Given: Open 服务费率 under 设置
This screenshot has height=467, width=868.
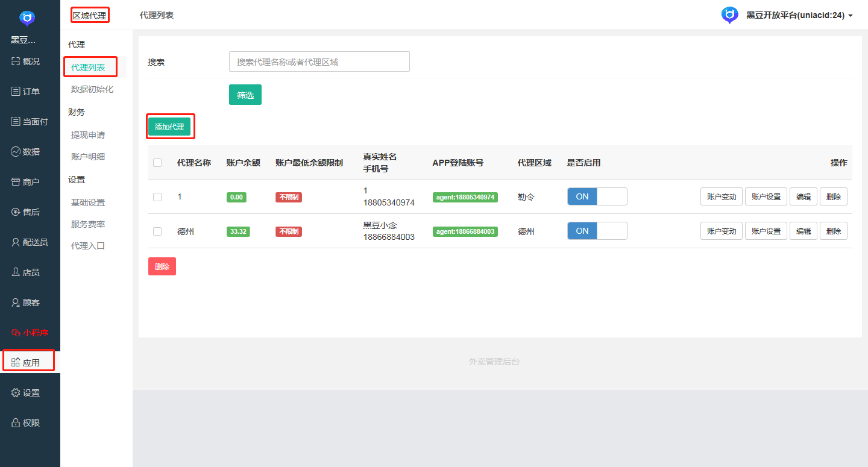Looking at the screenshot, I should tap(88, 224).
